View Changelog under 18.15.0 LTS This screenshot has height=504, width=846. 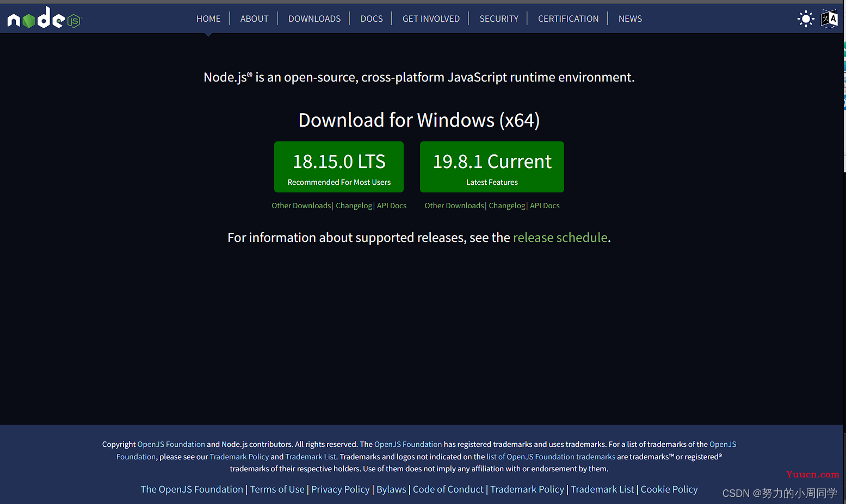pos(354,206)
